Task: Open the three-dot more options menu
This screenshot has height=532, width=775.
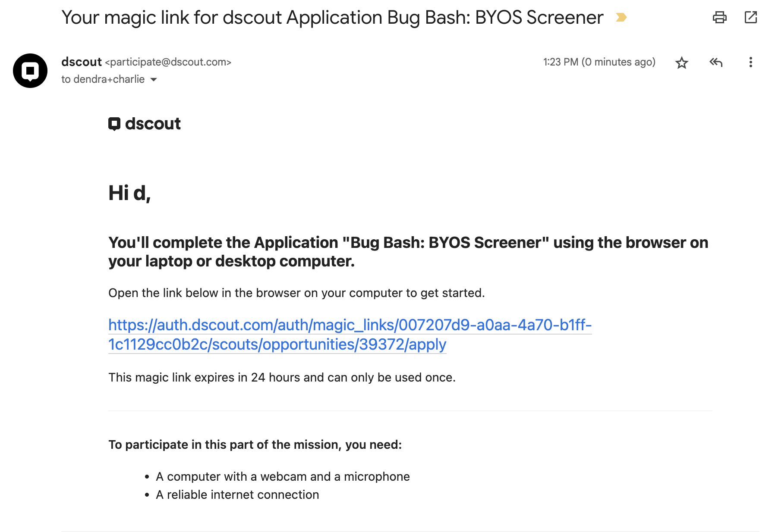Action: coord(750,63)
